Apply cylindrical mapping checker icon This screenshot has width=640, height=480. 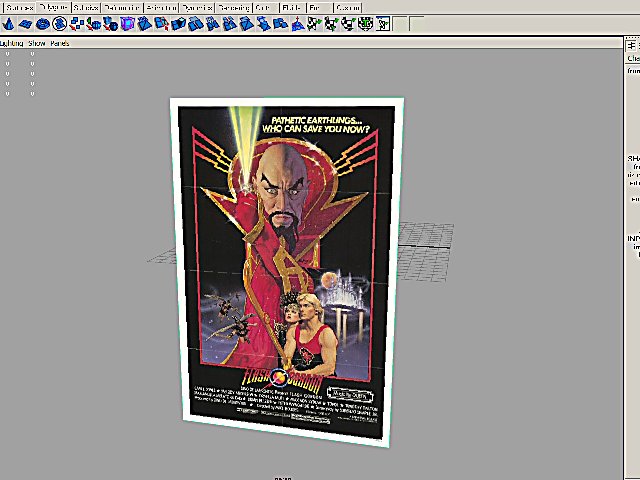(331, 24)
